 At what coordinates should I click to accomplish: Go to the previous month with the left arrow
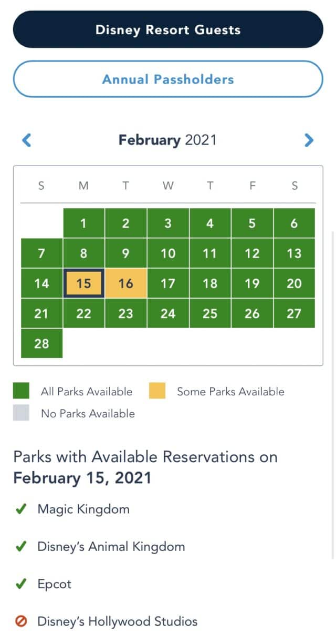(x=27, y=140)
